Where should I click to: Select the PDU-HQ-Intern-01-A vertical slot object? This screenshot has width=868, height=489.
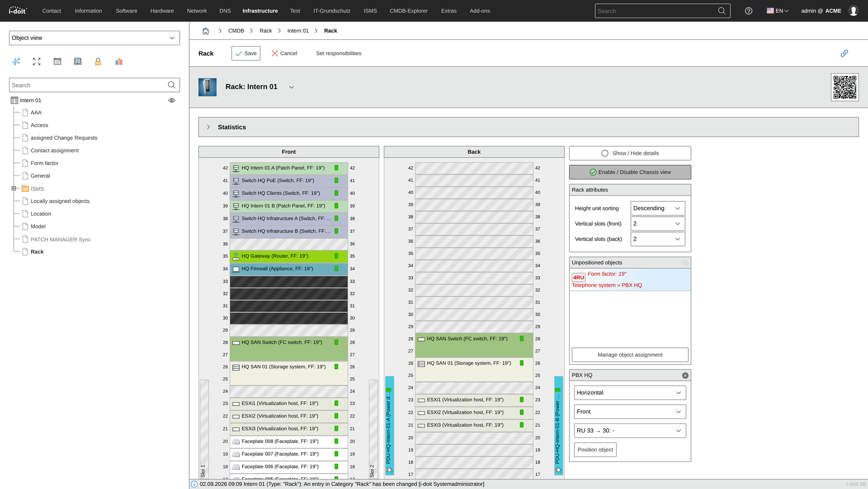click(389, 425)
